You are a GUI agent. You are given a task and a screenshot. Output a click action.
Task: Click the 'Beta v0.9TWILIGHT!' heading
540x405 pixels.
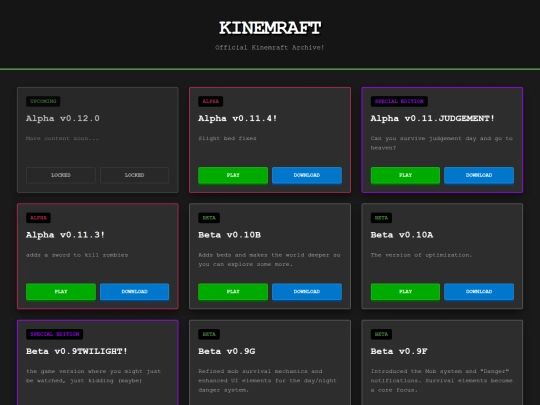77,351
